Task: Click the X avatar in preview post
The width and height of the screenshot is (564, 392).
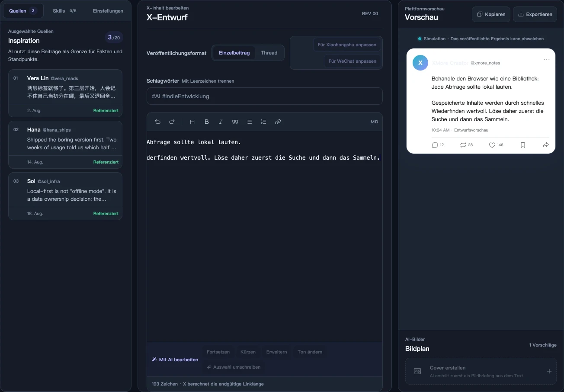Action: point(420,63)
